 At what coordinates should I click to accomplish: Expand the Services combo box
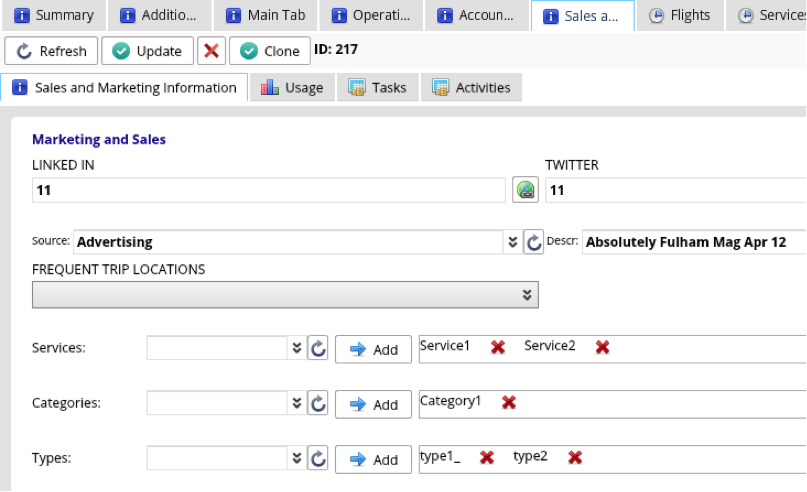296,348
